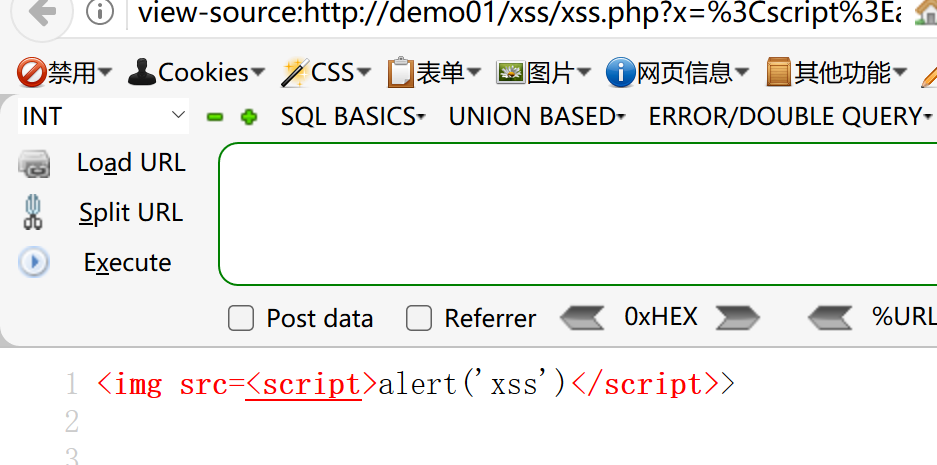Click the Execute play icon
The height and width of the screenshot is (465, 937).
[34, 262]
